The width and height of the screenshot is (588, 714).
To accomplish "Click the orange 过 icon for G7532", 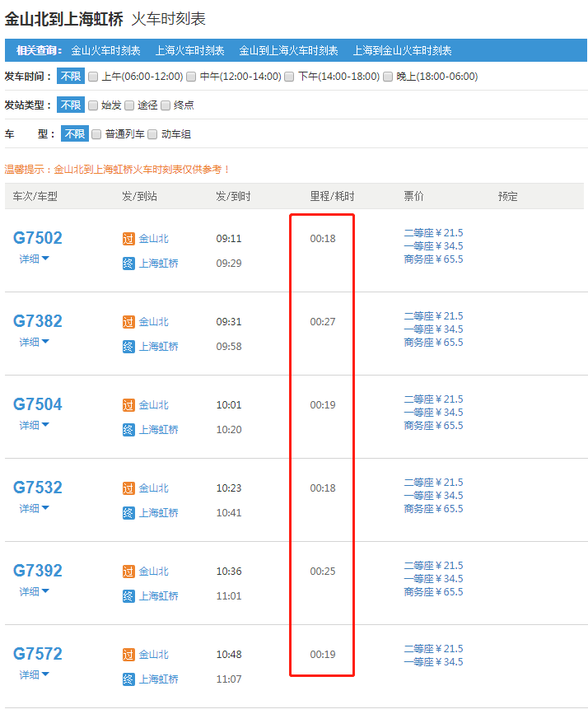I will [x=128, y=488].
